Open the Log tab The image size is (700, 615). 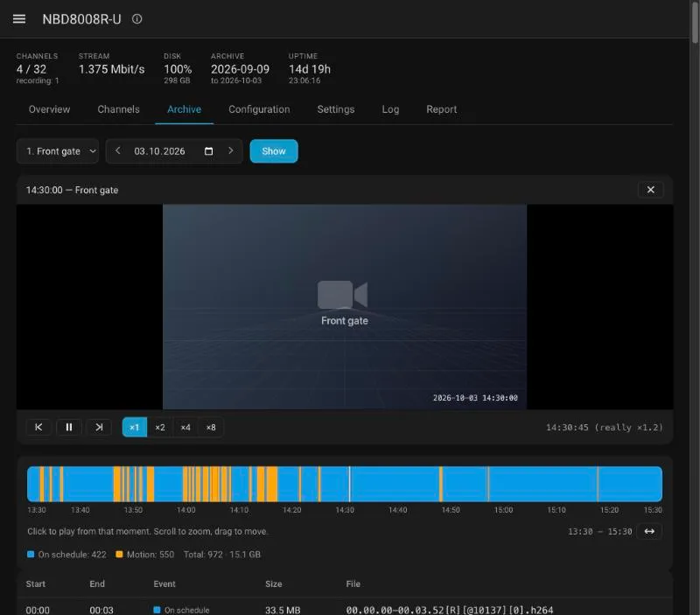[390, 109]
